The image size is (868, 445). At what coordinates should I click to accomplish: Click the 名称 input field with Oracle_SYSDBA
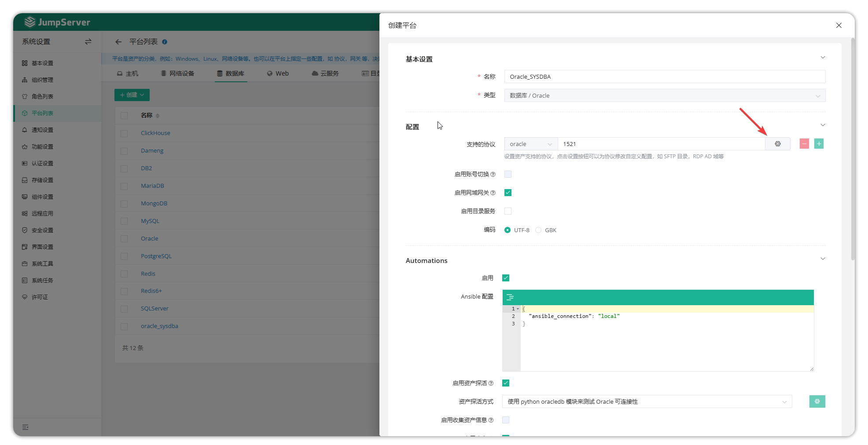pyautogui.click(x=664, y=77)
